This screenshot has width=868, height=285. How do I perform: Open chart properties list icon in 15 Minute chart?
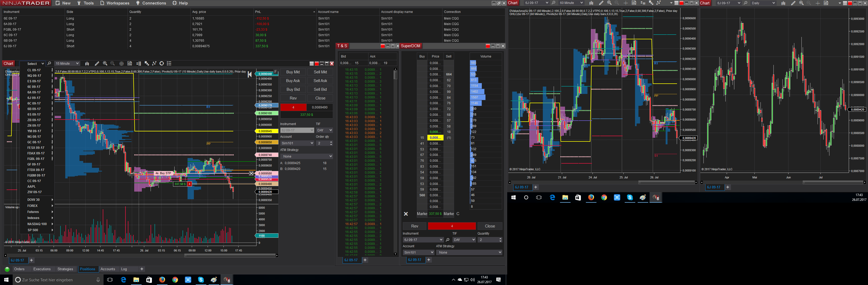[169, 63]
